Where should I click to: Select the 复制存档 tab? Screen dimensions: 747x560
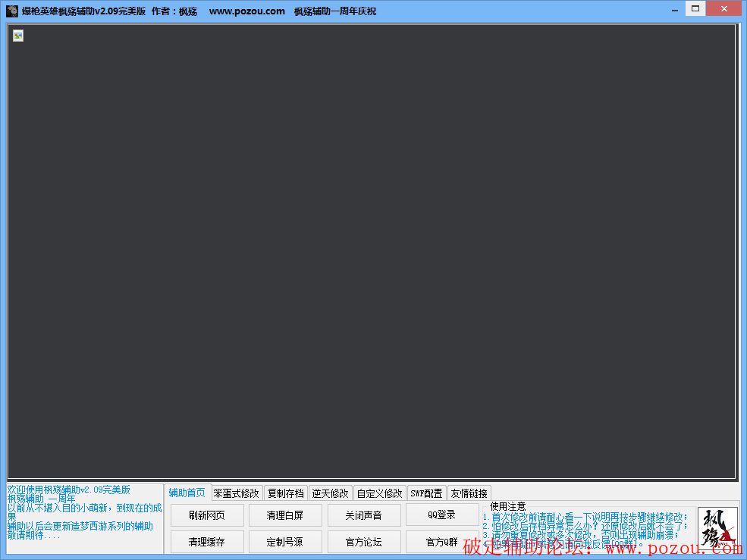[x=285, y=493]
